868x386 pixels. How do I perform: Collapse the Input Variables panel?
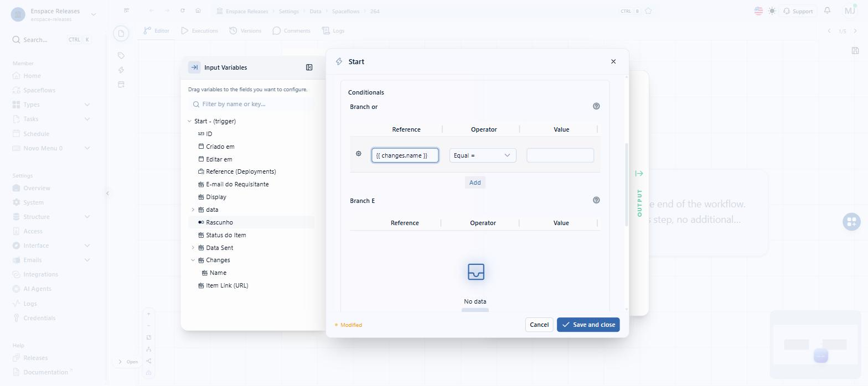(309, 67)
